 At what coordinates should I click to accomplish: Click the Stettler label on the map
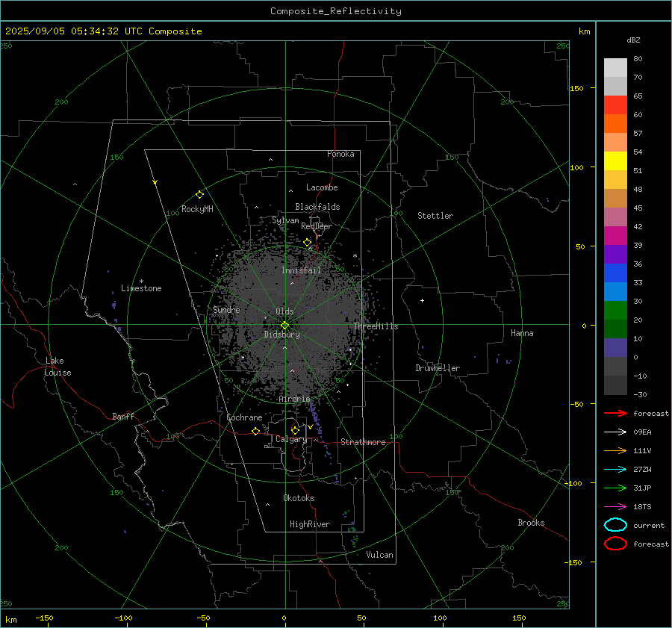435,216
